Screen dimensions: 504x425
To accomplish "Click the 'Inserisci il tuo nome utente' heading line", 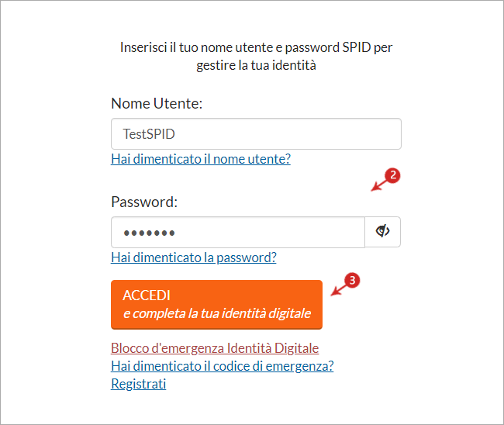I will tap(256, 47).
